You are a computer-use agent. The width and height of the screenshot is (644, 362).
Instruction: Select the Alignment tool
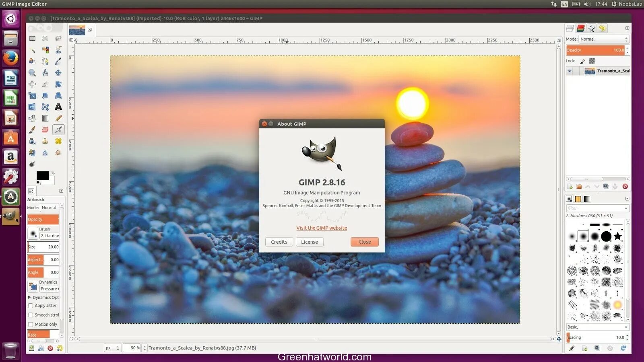(32, 84)
